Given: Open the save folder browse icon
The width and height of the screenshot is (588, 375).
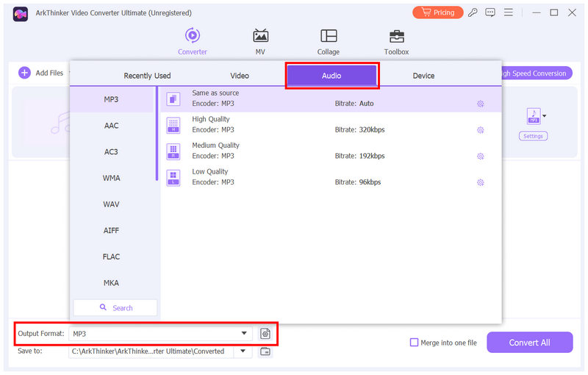Looking at the screenshot, I should [265, 351].
